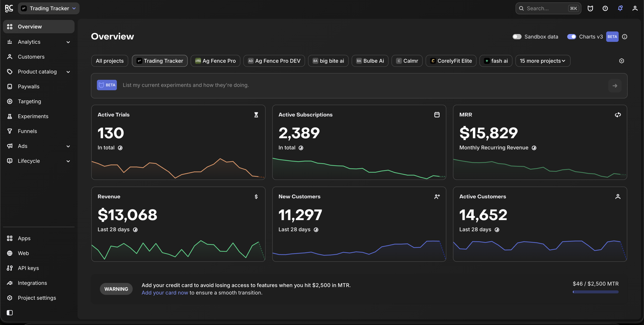
Task: Click the BETA badge in the prompt box
Action: click(107, 85)
